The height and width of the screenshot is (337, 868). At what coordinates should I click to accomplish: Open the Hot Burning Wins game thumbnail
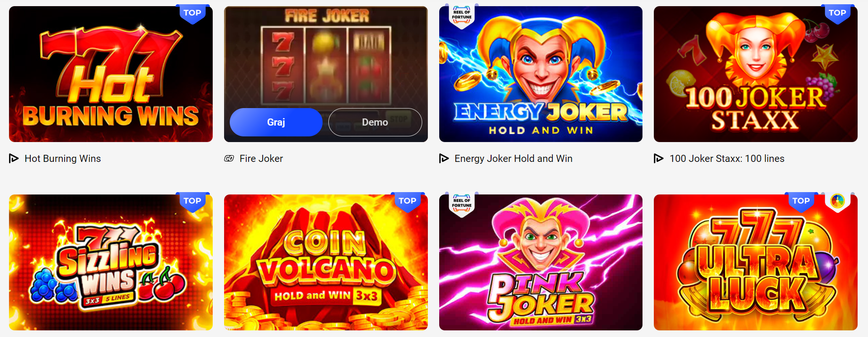click(111, 74)
